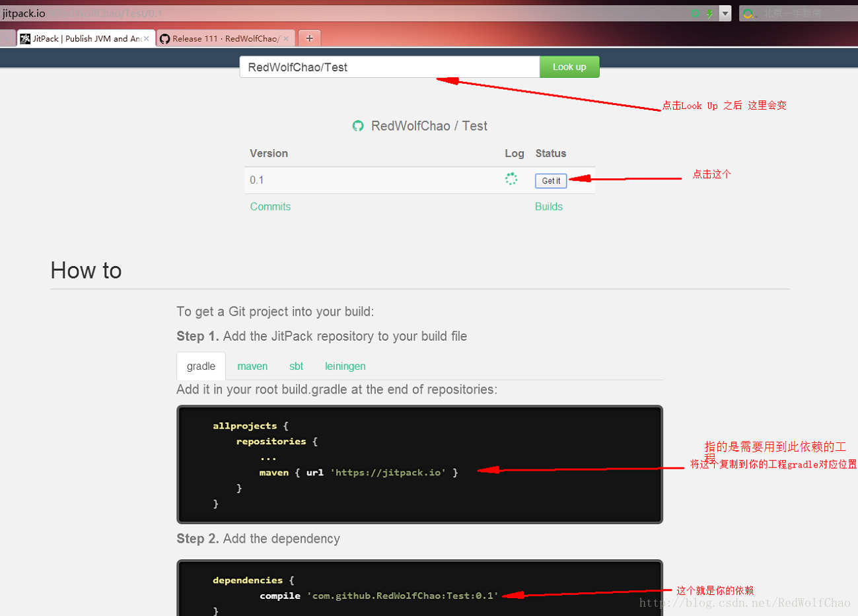Close the Release 111 browser tab

click(286, 39)
